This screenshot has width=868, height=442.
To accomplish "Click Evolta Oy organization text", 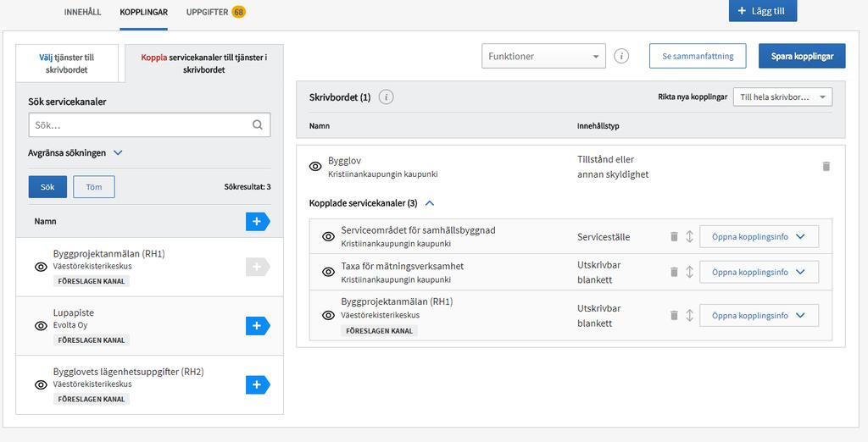I will 70,325.
